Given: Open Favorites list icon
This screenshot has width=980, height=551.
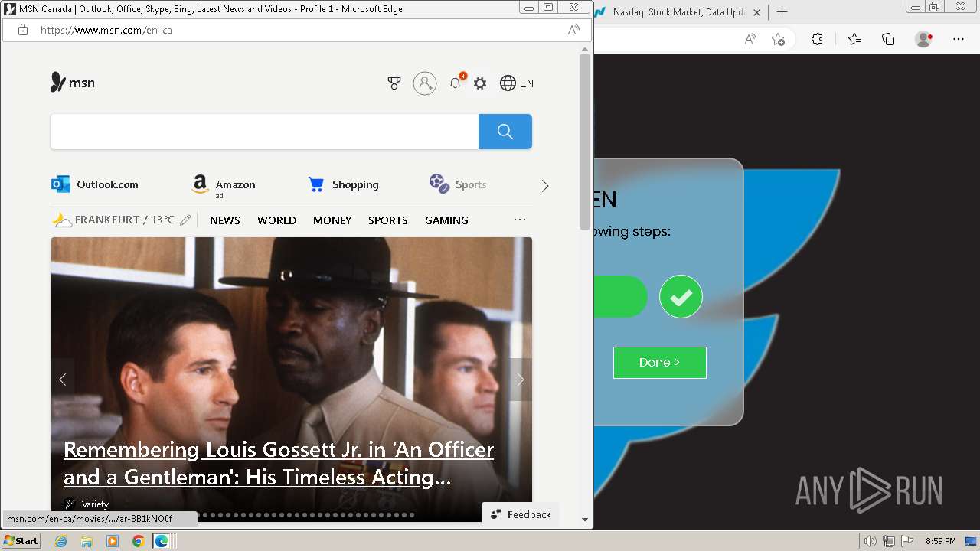Looking at the screenshot, I should 854,39.
